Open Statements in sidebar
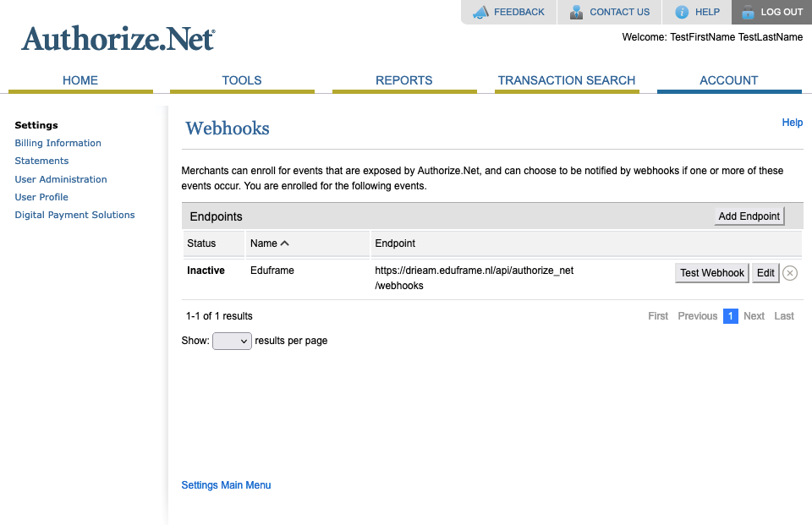Viewport: 812px width, 525px height. tap(41, 161)
